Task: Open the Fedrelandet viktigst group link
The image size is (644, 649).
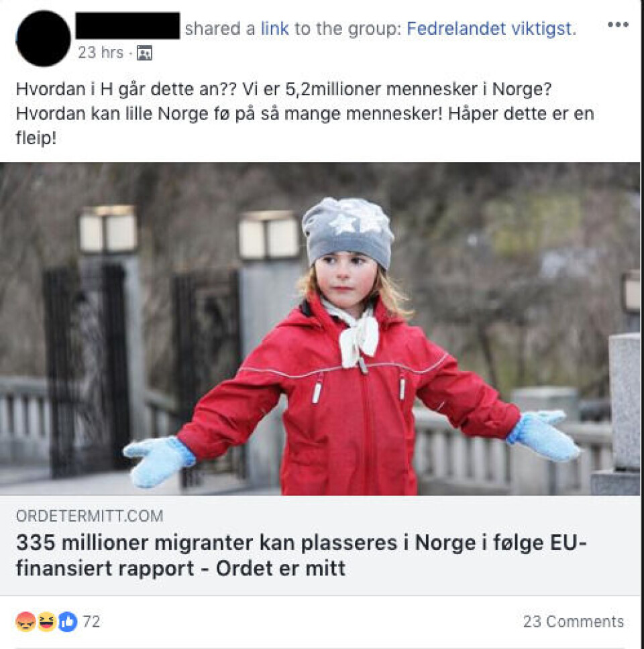Action: pos(491,29)
